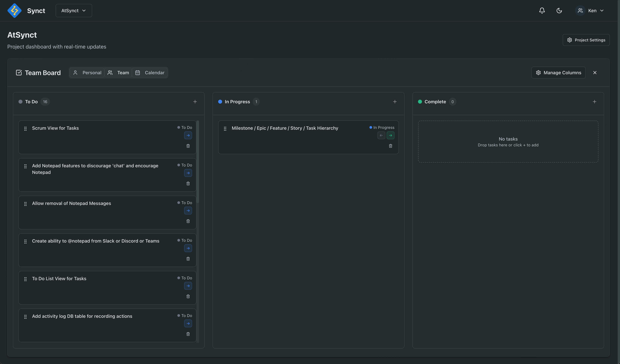
Task: Click the In Progress blue status dot
Action: 220,101
